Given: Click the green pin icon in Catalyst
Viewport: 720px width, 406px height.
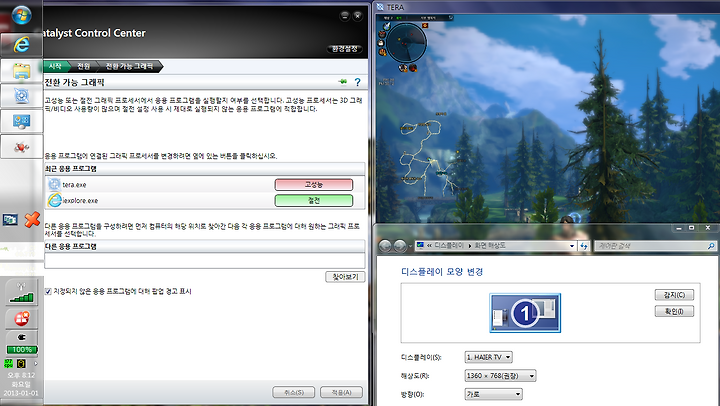Looking at the screenshot, I should click(343, 82).
